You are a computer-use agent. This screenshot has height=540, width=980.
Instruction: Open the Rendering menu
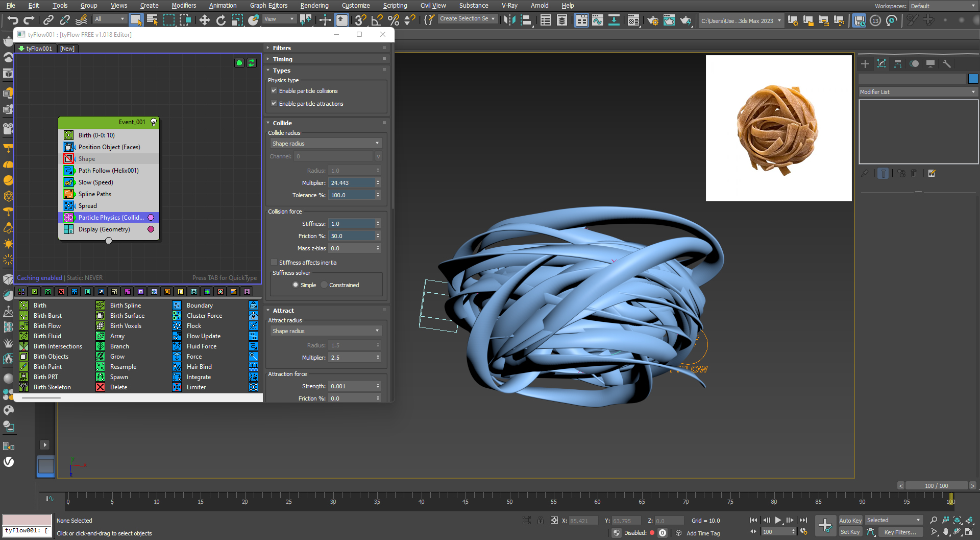pos(314,6)
